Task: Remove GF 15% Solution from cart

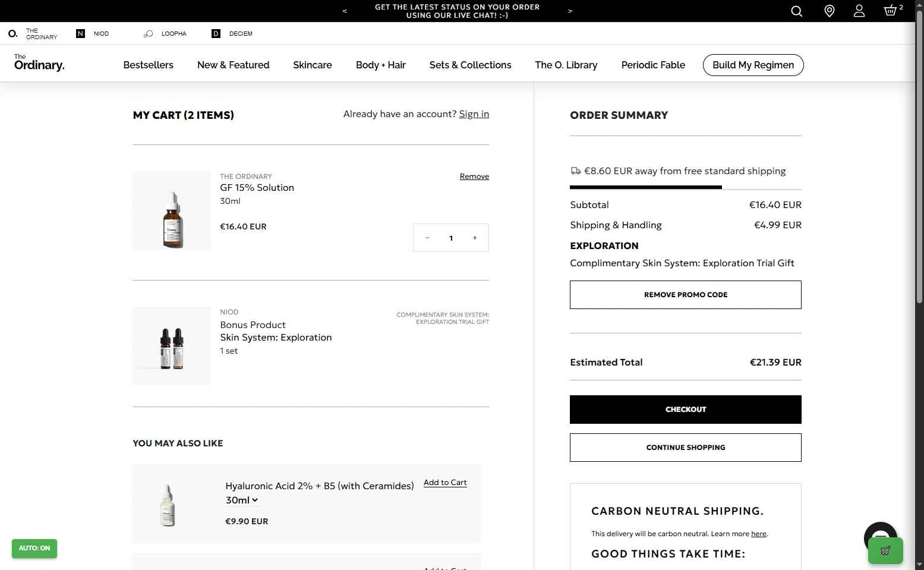Action: point(474,177)
